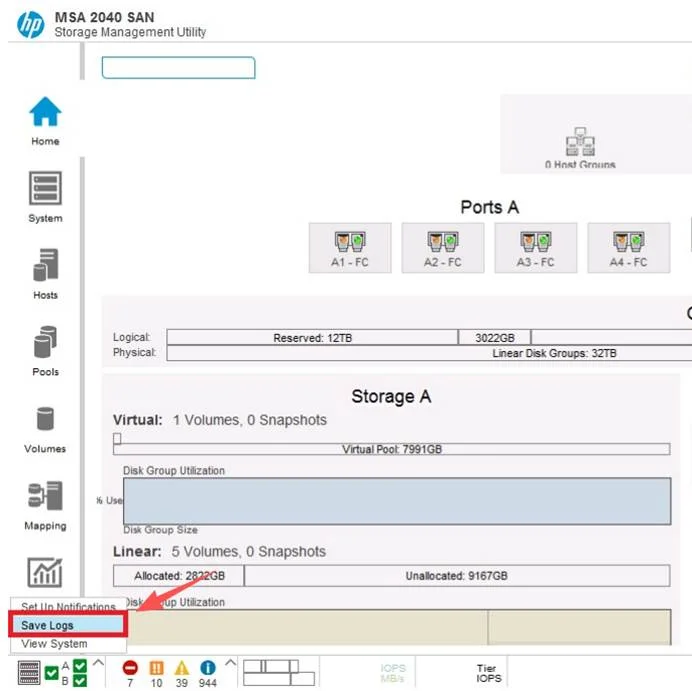
Task: Click the Allocated: 2822GB segment
Action: coord(179,575)
